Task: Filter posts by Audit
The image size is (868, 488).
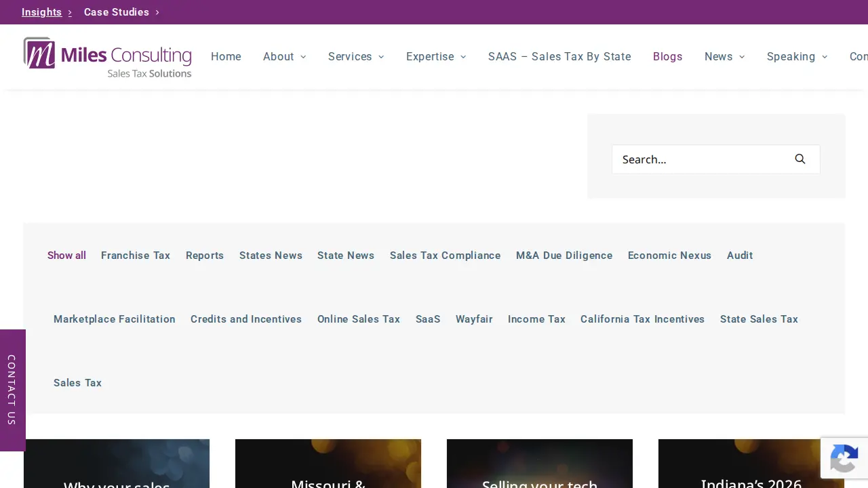Action: tap(740, 256)
